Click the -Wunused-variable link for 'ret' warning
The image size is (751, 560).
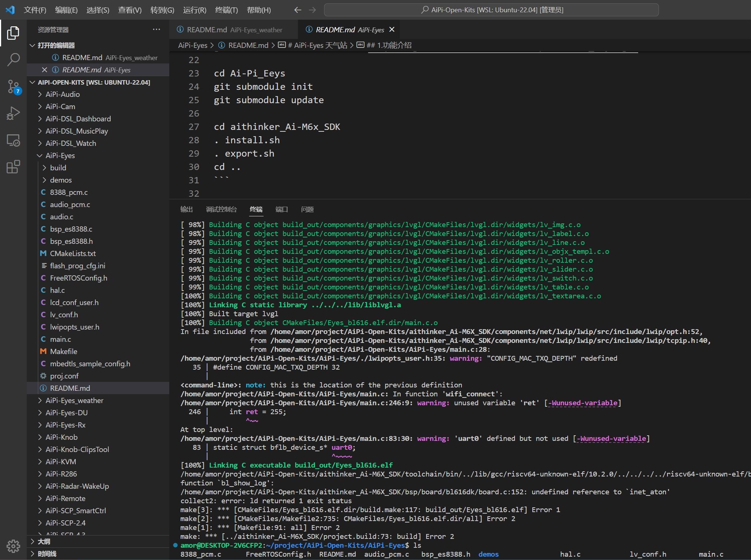(x=583, y=403)
